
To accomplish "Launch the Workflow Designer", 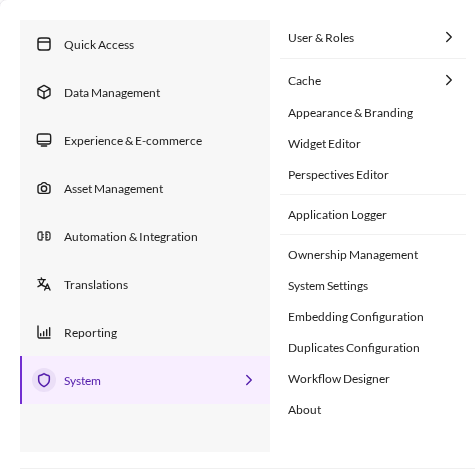I will point(373,379).
